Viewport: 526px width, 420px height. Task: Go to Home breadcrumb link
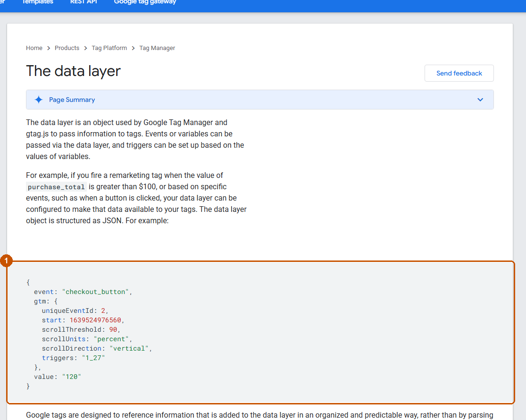tap(34, 48)
